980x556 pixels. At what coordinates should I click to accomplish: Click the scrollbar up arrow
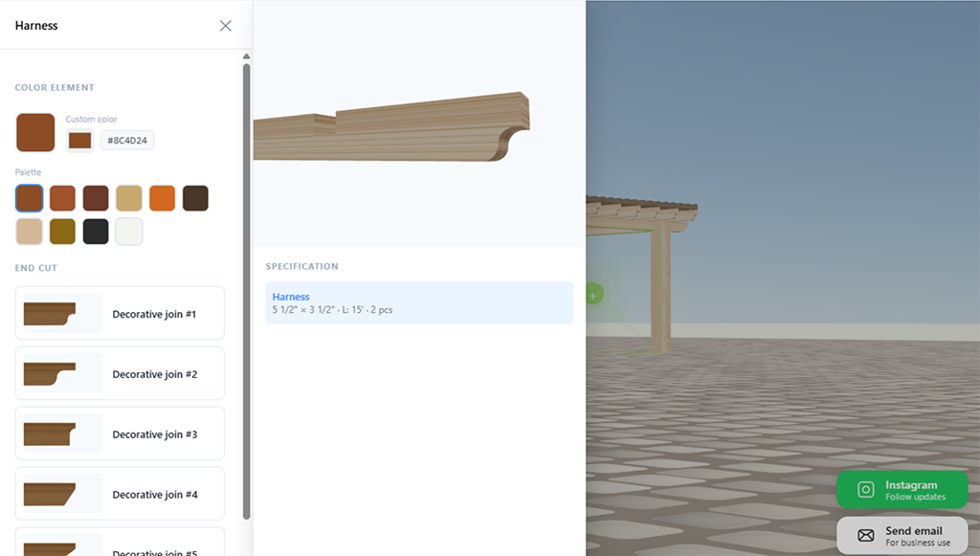click(x=246, y=56)
